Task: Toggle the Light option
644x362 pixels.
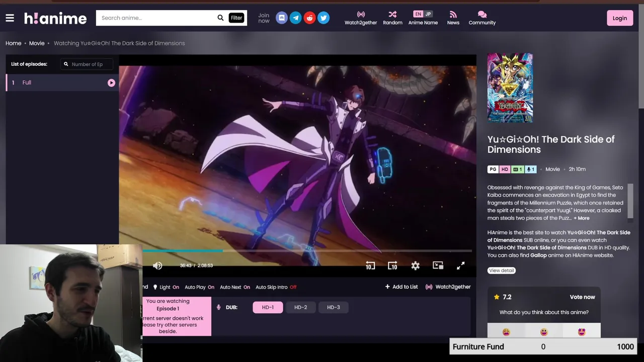Action: [x=166, y=287]
